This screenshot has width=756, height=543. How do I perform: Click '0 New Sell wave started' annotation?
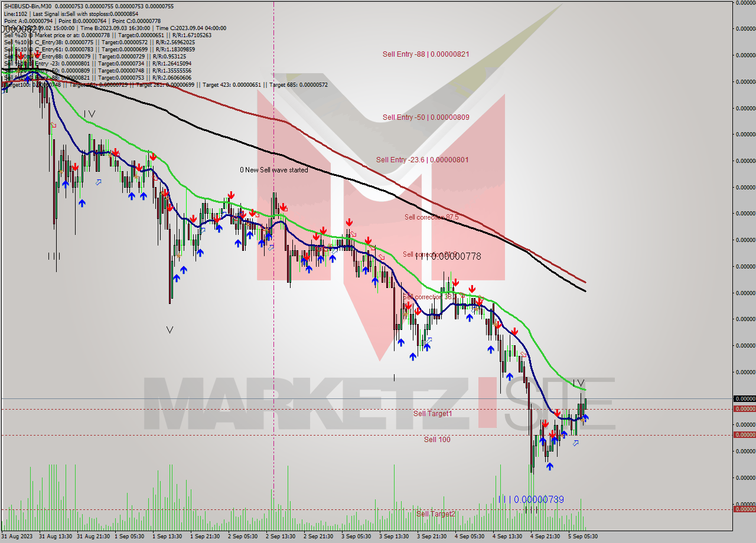click(x=273, y=169)
